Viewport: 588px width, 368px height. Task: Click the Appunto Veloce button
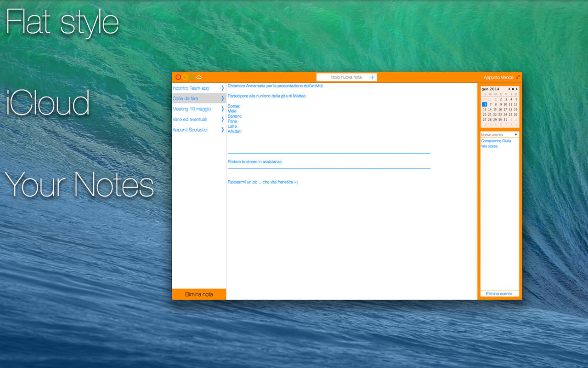tap(498, 77)
